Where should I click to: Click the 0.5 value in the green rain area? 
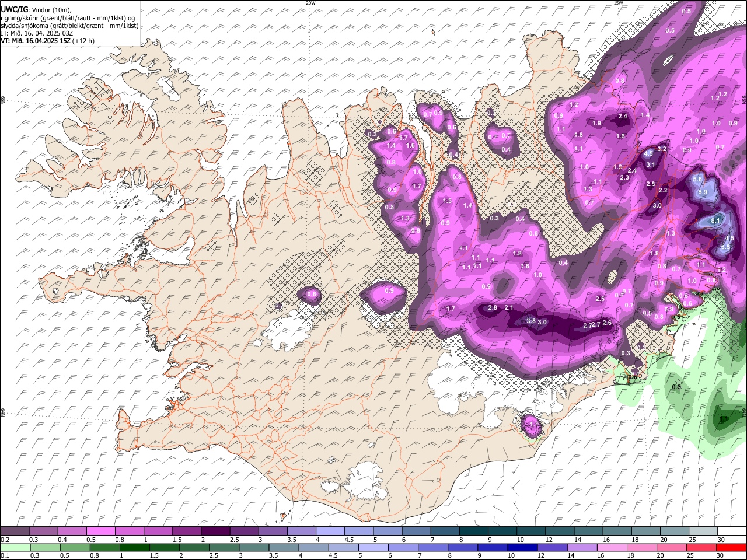pos(676,387)
